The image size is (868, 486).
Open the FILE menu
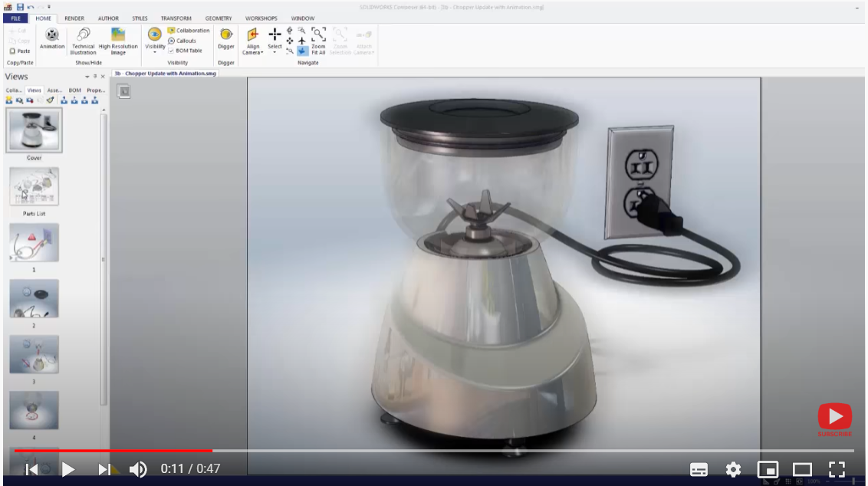click(15, 18)
